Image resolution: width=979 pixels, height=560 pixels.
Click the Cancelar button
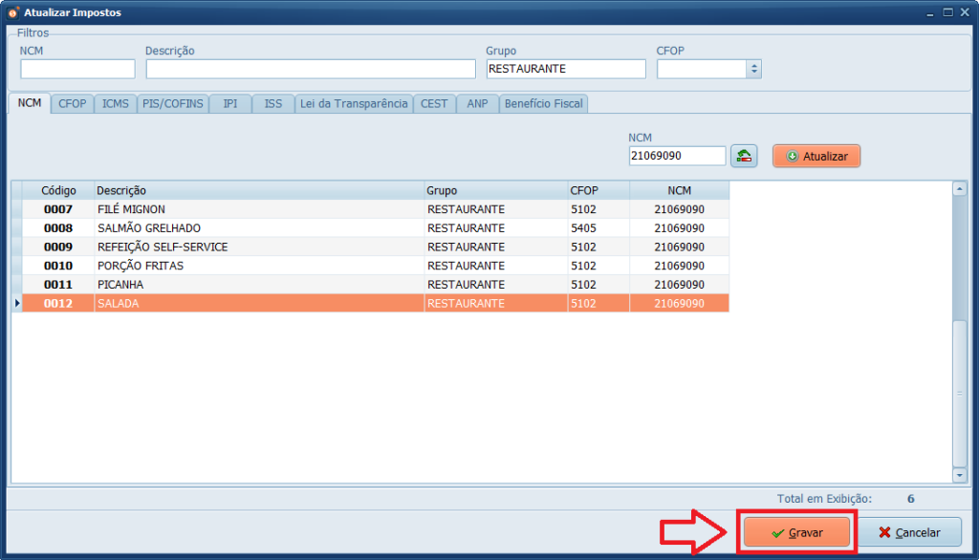908,532
